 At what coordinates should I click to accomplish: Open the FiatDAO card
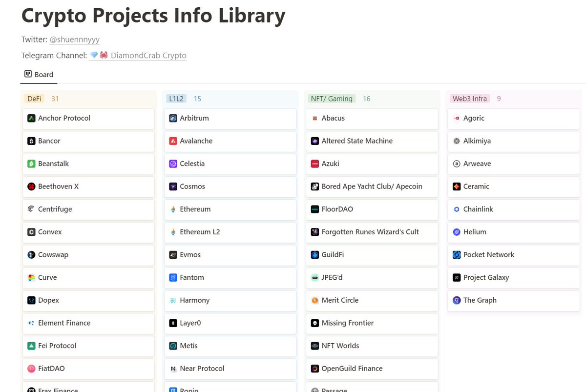(x=88, y=369)
